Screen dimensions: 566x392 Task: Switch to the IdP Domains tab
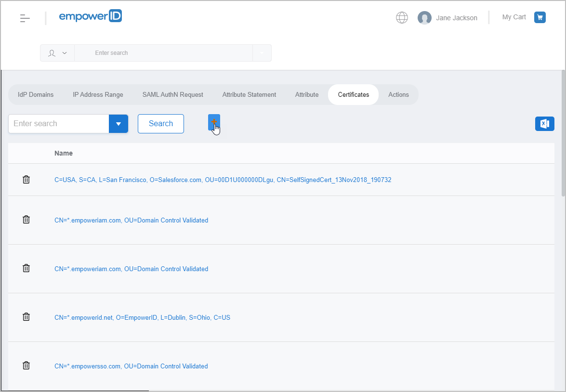pos(36,94)
